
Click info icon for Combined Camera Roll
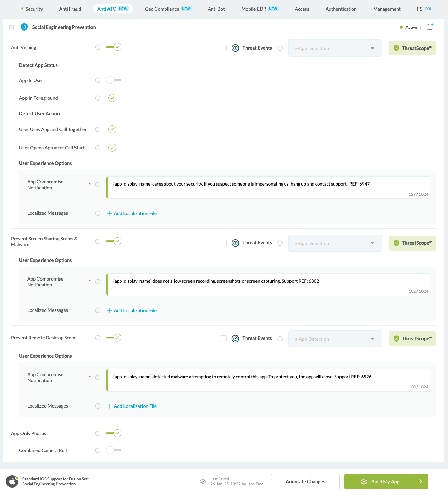coord(98,450)
